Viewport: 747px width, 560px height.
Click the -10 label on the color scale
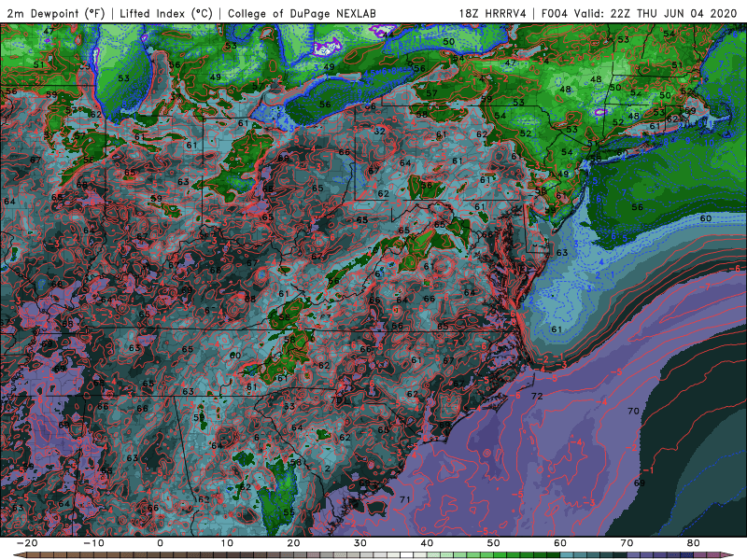(93, 543)
